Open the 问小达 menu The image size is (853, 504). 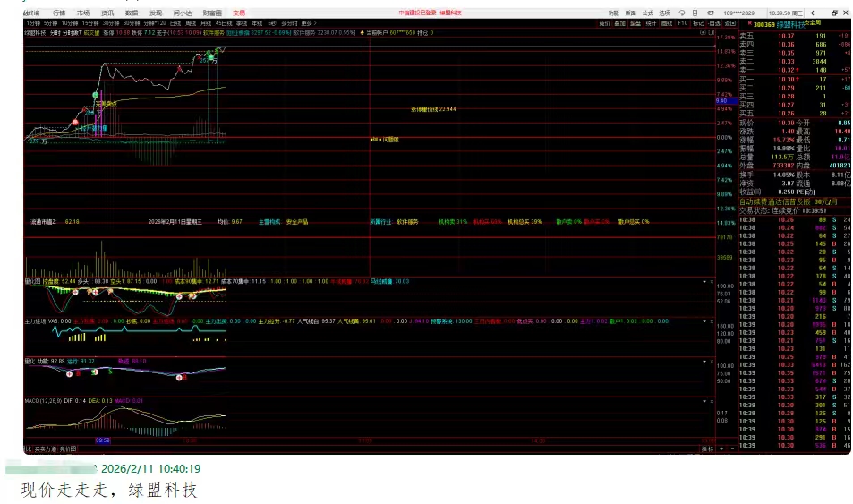183,13
